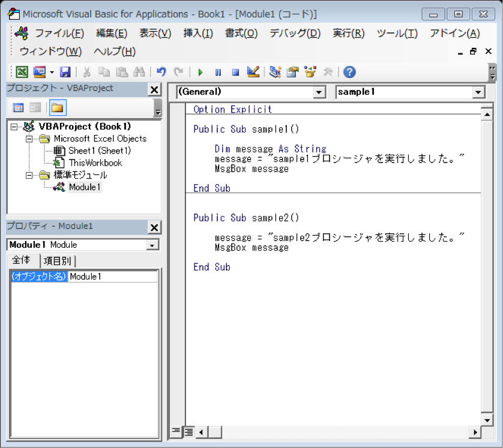
Task: Open the アドイン(A) menu
Action: click(455, 34)
